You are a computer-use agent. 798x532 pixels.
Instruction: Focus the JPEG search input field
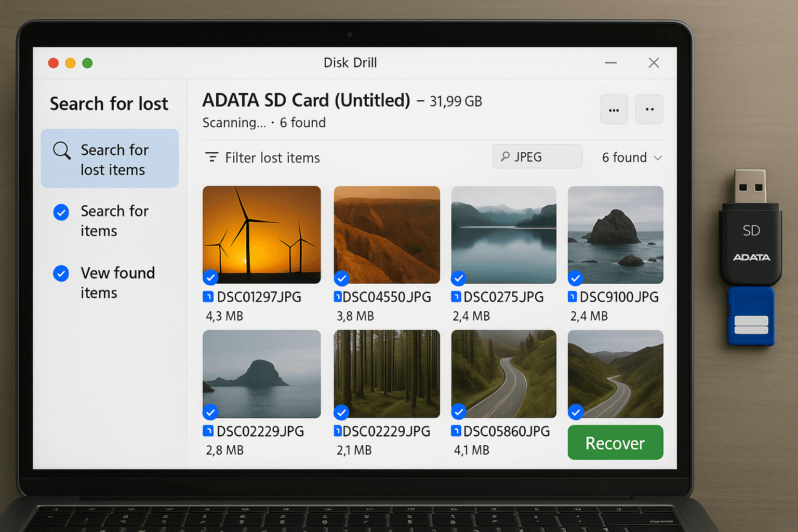[537, 156]
